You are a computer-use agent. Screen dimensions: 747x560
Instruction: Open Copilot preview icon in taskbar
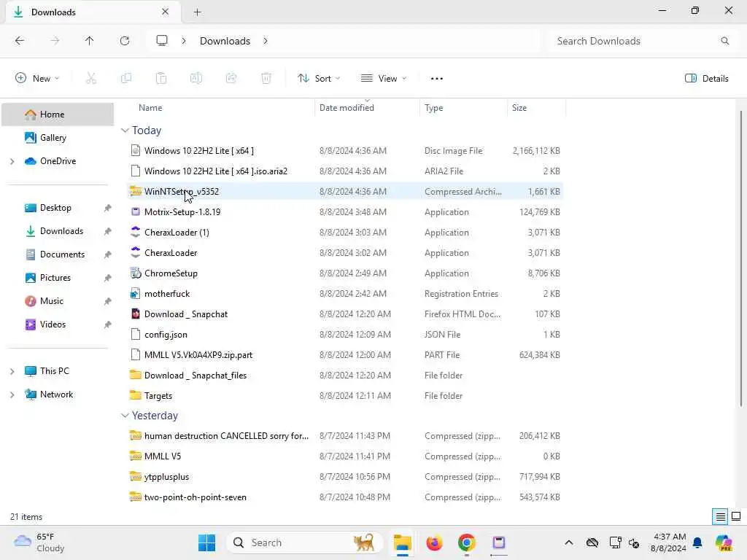pyautogui.click(x=724, y=542)
